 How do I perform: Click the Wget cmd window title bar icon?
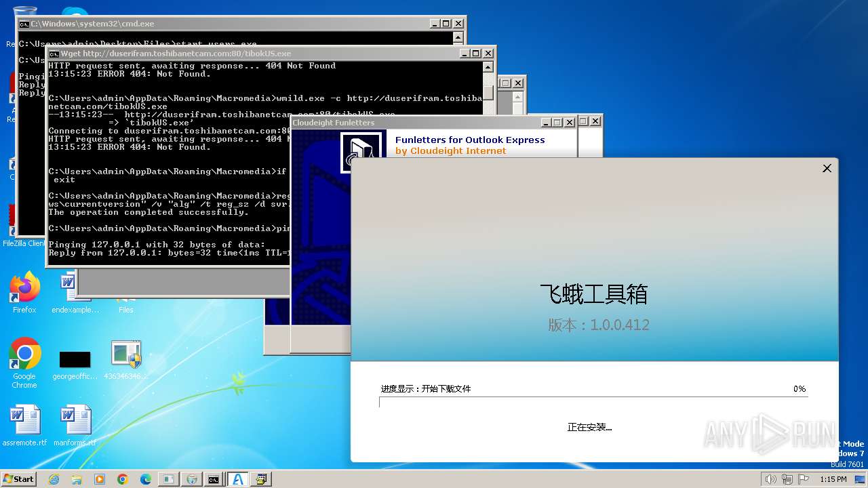[54, 54]
